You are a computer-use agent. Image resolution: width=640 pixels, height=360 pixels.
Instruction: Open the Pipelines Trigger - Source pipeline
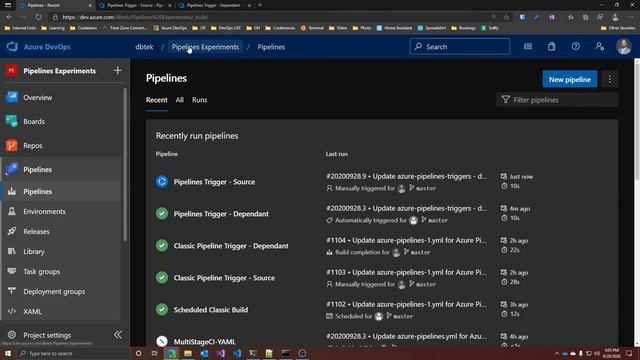point(214,182)
